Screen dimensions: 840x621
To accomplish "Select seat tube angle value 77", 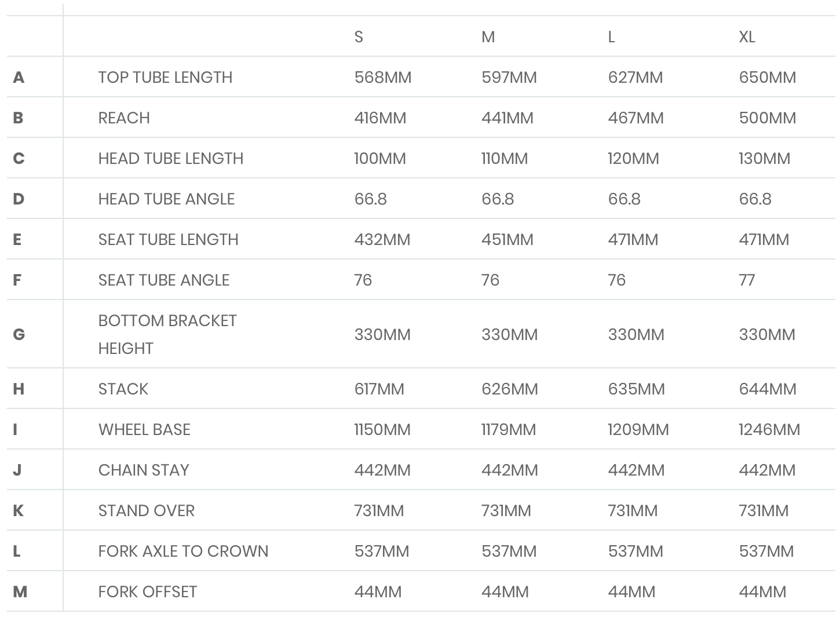I will point(747,280).
